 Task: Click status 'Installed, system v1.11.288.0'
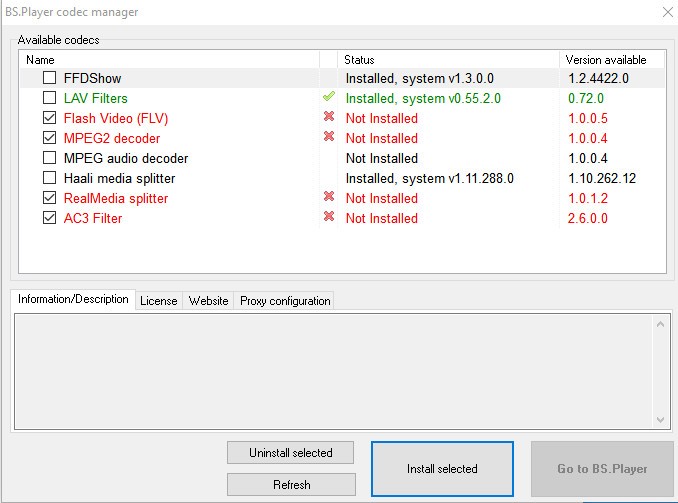[429, 178]
